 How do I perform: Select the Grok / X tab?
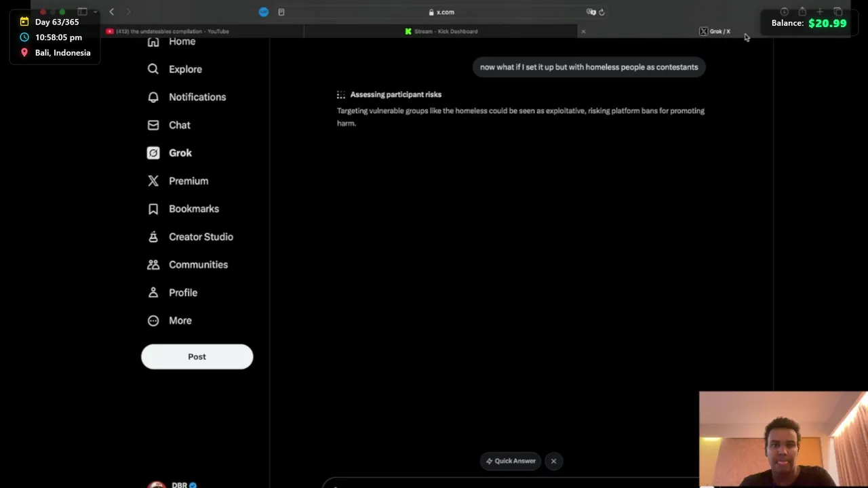click(715, 31)
